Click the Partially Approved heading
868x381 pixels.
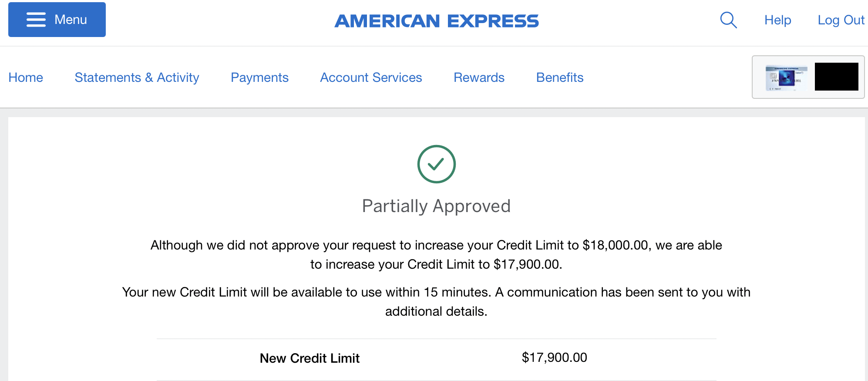pos(436,206)
